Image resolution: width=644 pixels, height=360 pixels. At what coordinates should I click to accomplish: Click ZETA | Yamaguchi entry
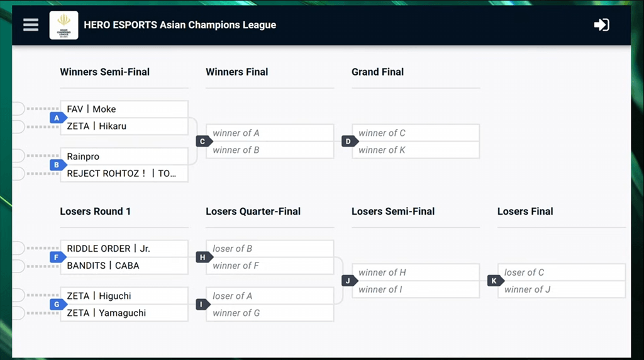(x=124, y=313)
